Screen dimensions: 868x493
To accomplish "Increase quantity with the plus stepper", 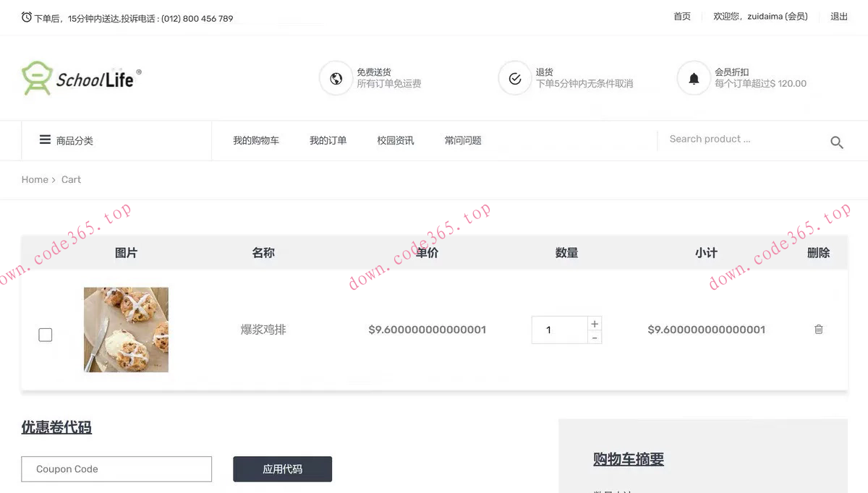I will [594, 323].
